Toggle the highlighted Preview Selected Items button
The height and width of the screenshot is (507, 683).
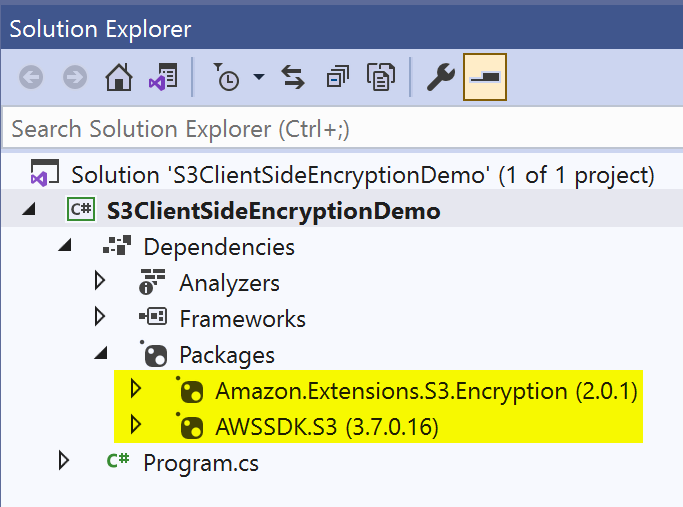click(x=485, y=77)
